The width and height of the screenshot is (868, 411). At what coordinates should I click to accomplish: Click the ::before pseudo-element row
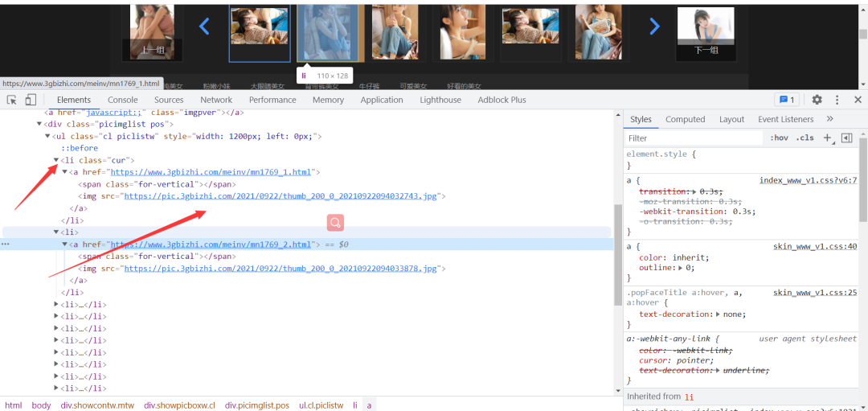click(80, 148)
